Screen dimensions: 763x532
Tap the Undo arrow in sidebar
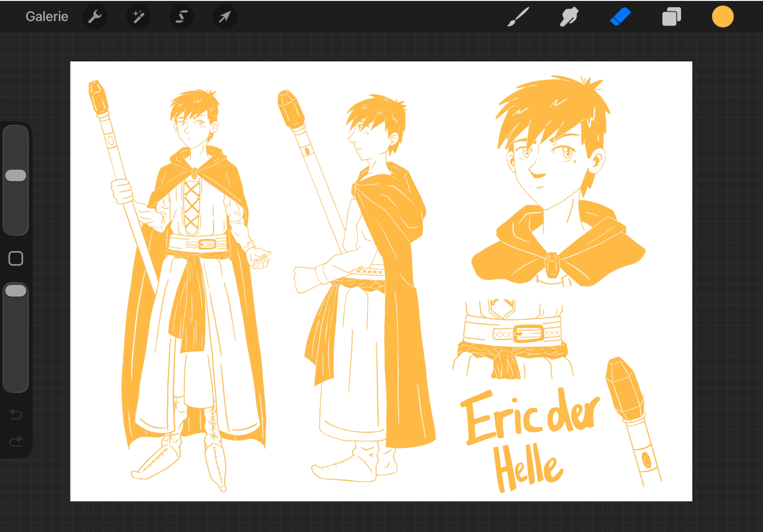[x=16, y=414]
